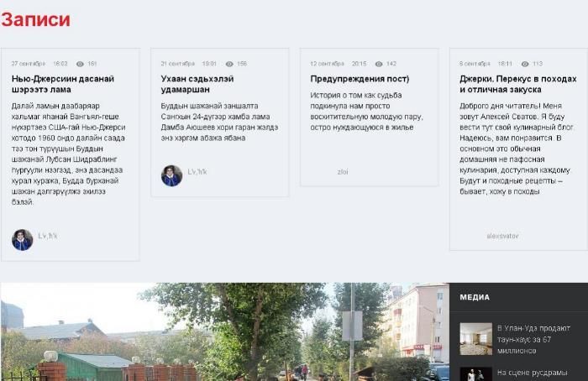Screen dimensions: 588x381
Task: Click the eye icon on the Джерки post card
Action: click(x=525, y=64)
